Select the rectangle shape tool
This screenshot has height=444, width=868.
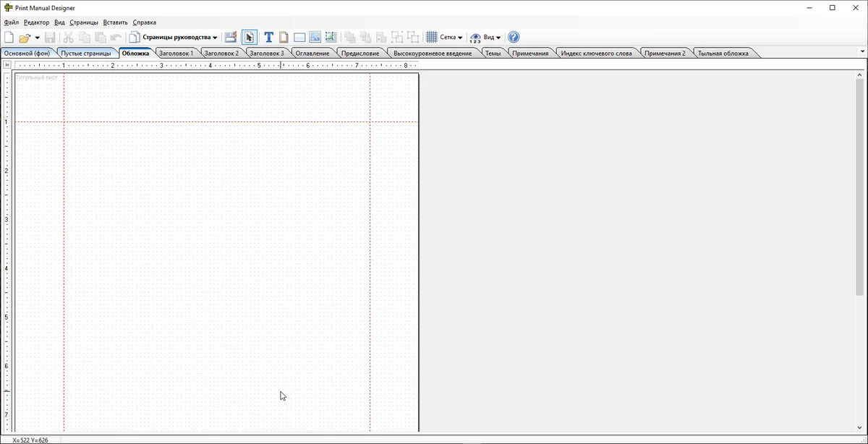click(299, 37)
